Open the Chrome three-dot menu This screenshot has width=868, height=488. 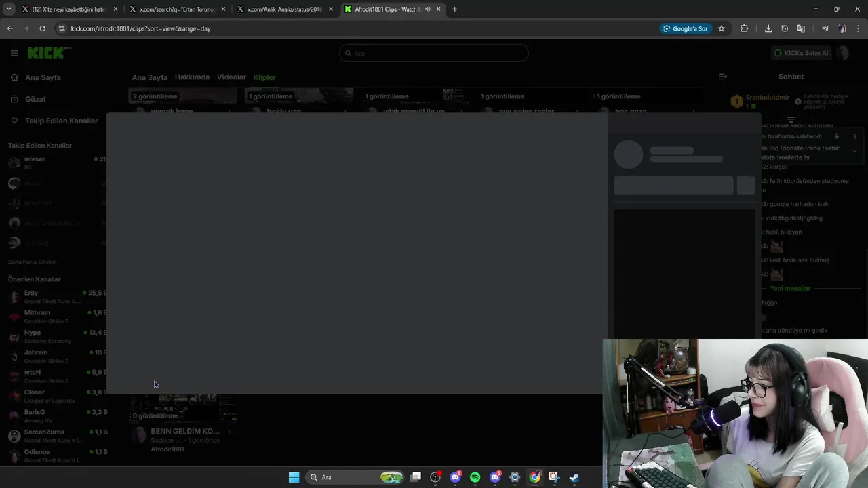[859, 28]
